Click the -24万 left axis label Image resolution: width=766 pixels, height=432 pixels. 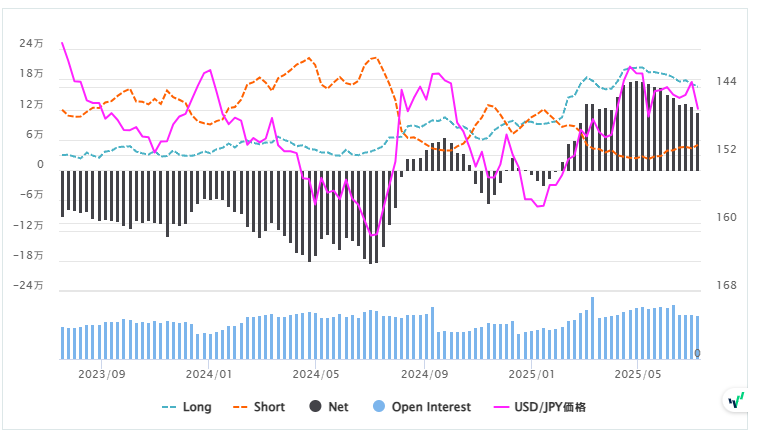pos(28,285)
